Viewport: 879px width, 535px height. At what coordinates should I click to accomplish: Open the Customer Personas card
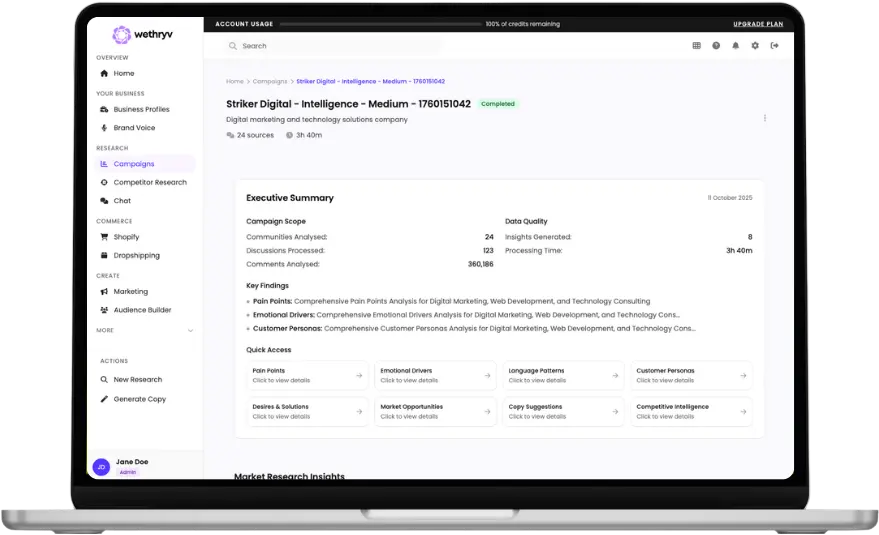691,375
